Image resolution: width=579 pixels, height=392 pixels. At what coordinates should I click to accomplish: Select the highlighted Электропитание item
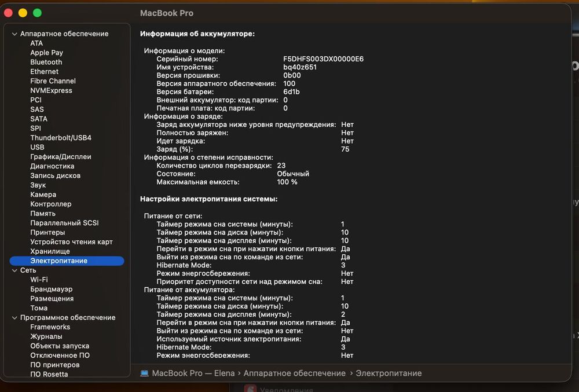click(x=67, y=261)
